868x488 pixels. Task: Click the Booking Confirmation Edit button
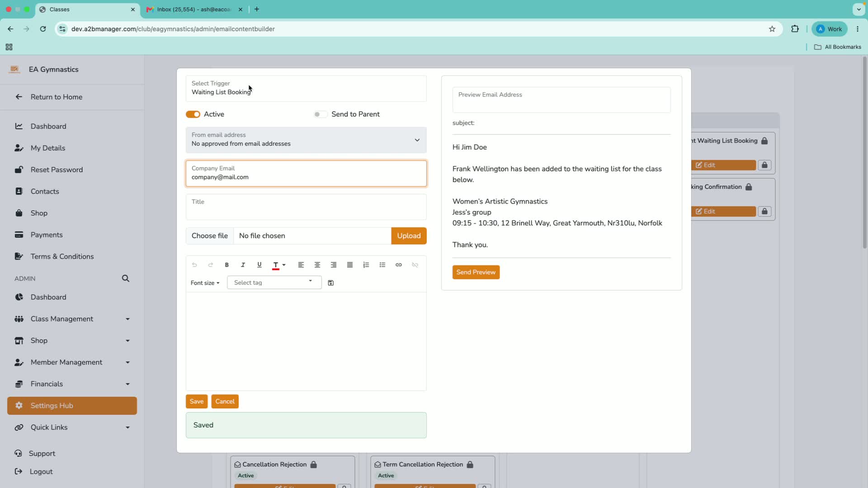[723, 211]
